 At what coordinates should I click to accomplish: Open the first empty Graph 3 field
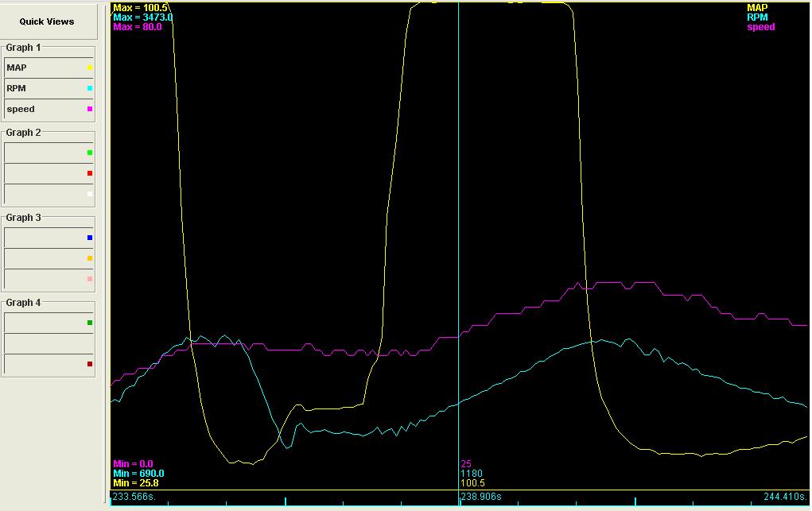click(x=49, y=238)
